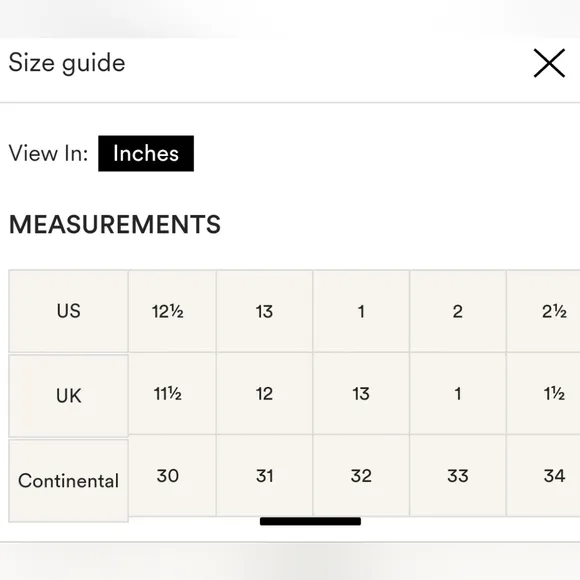580x580 pixels.
Task: Click the Size guide title
Action: coord(67,63)
